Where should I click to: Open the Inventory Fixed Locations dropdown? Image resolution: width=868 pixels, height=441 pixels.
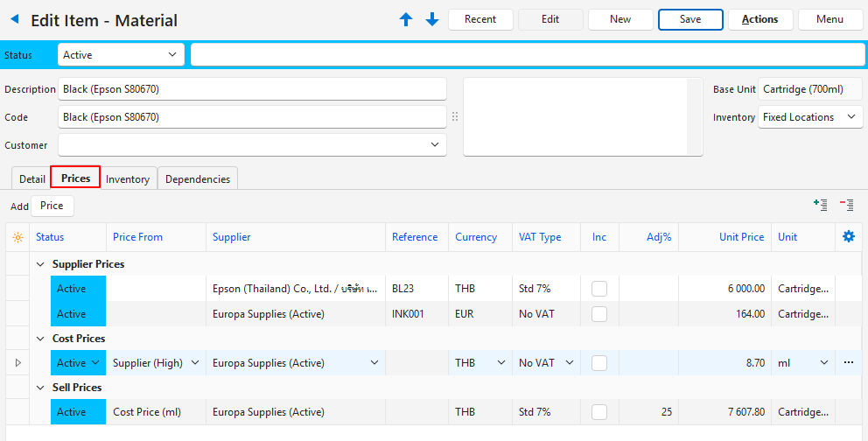coord(810,117)
